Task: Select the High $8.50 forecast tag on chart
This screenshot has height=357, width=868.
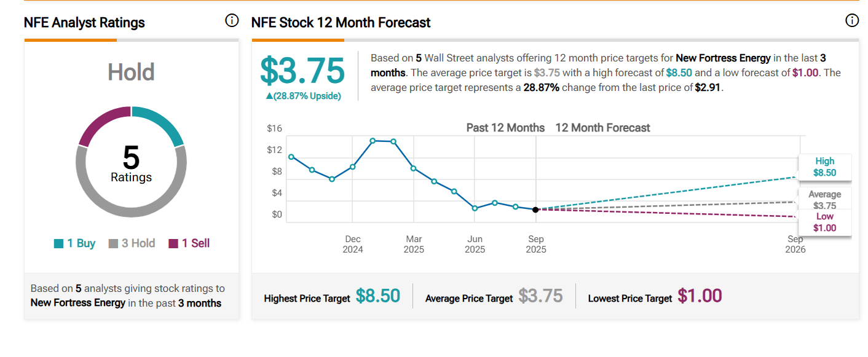Action: (824, 167)
